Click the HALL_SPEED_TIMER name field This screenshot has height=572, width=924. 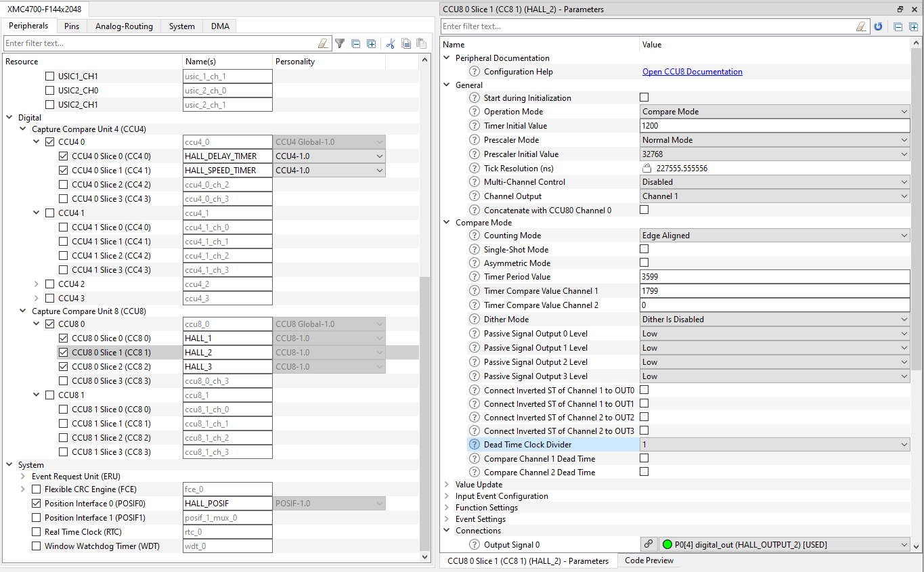(227, 171)
